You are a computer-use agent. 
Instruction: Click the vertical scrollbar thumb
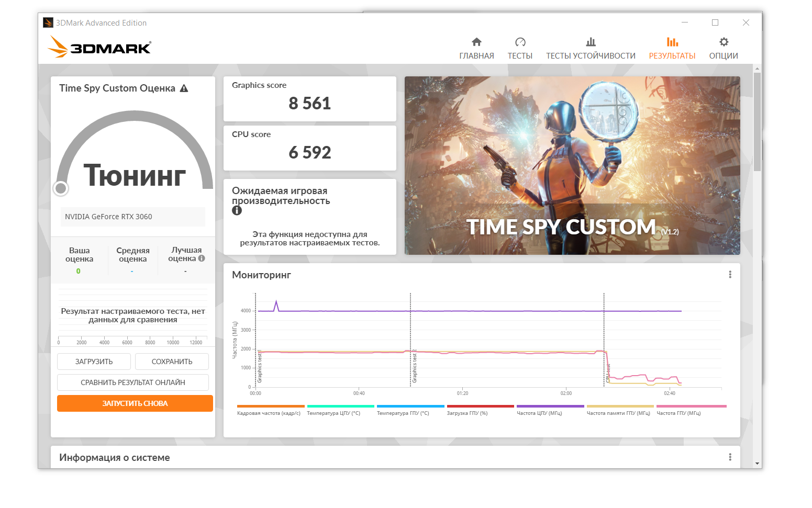[757, 121]
